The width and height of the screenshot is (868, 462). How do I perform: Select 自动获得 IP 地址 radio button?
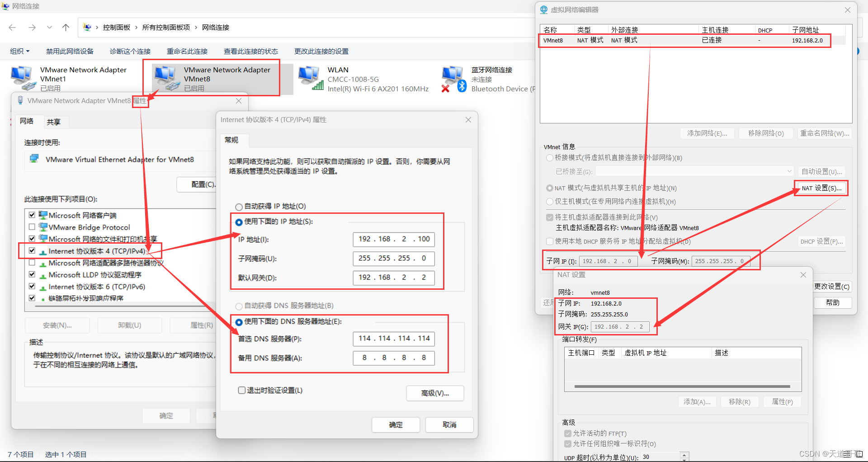pos(239,207)
